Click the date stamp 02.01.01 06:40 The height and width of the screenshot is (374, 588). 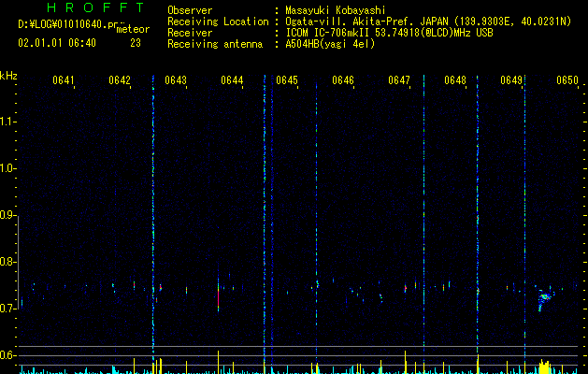[x=57, y=43]
